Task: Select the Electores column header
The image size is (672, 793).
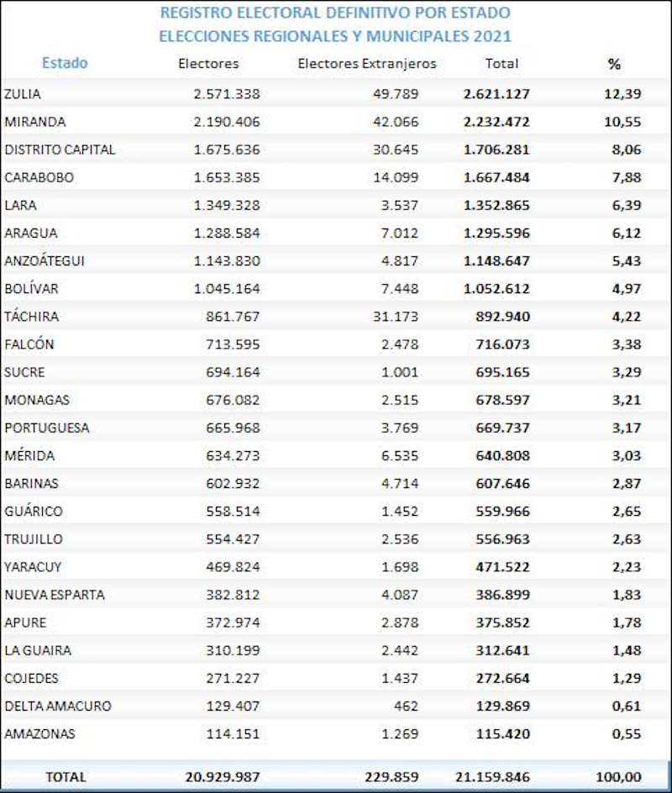Action: click(x=209, y=64)
